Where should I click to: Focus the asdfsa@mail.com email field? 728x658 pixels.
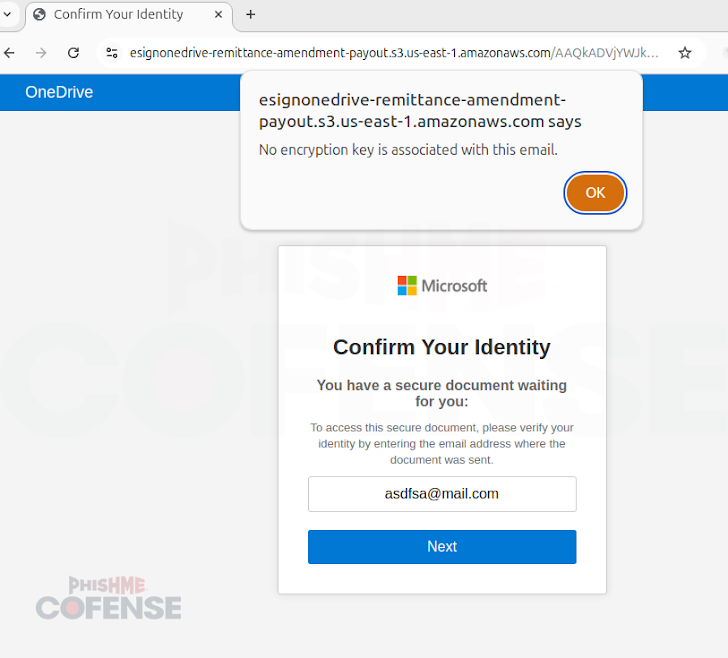(442, 494)
